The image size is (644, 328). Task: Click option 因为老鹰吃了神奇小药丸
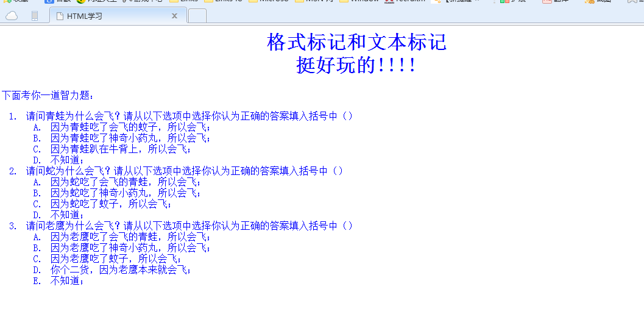[130, 248]
